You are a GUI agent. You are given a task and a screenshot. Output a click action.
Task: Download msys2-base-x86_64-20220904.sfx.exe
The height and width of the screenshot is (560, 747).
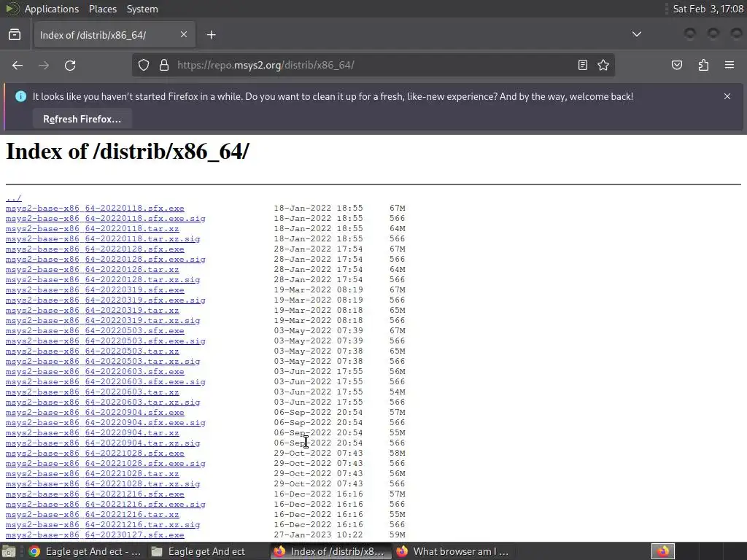(x=95, y=413)
